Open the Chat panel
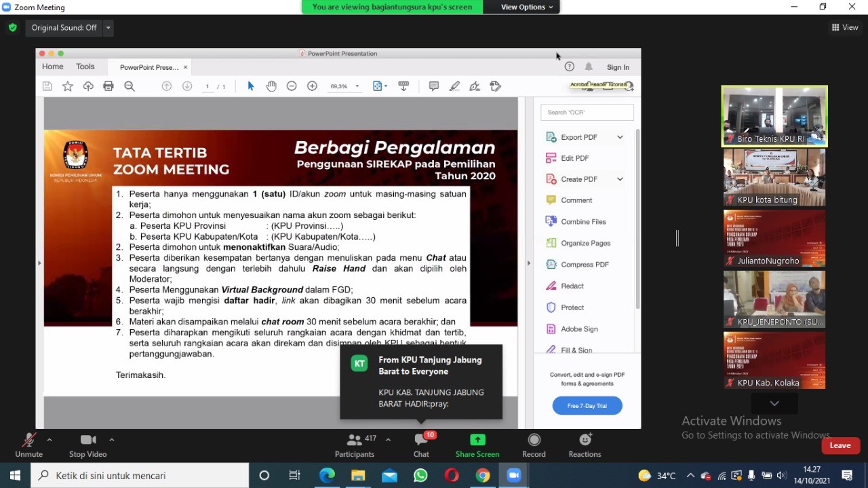The width and height of the screenshot is (868, 488). 421,445
